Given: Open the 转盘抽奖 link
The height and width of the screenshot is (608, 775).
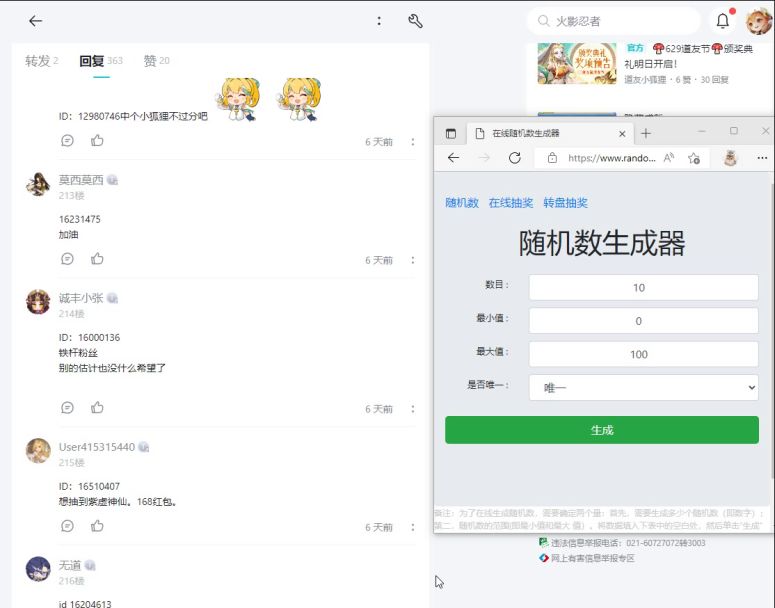Looking at the screenshot, I should click(565, 203).
